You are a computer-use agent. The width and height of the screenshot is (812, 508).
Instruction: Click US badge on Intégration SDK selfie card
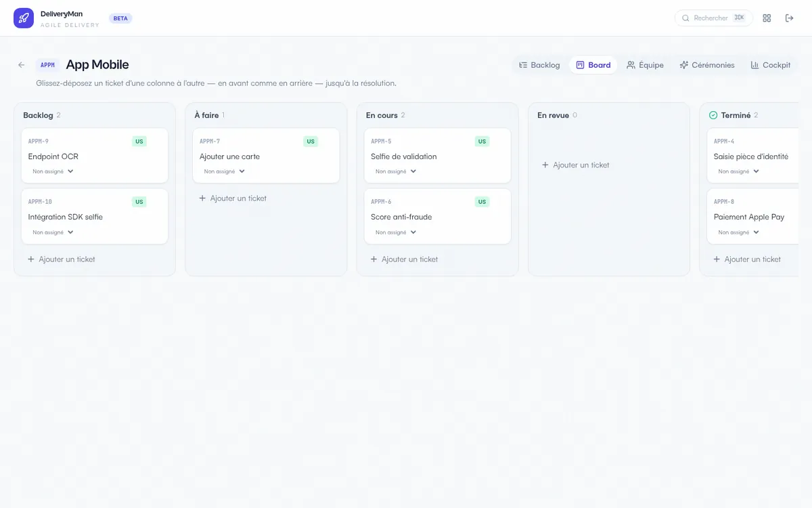[139, 202]
